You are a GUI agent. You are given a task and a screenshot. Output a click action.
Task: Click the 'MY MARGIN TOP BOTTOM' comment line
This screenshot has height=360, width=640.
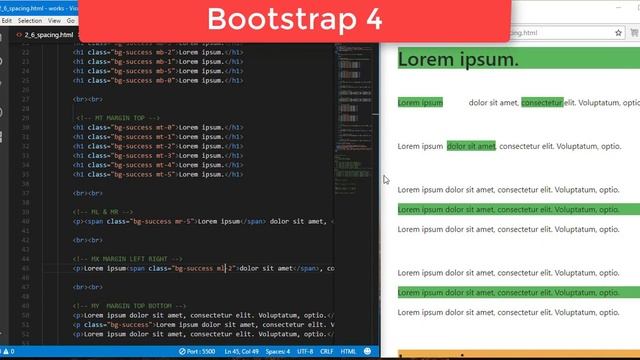point(129,306)
